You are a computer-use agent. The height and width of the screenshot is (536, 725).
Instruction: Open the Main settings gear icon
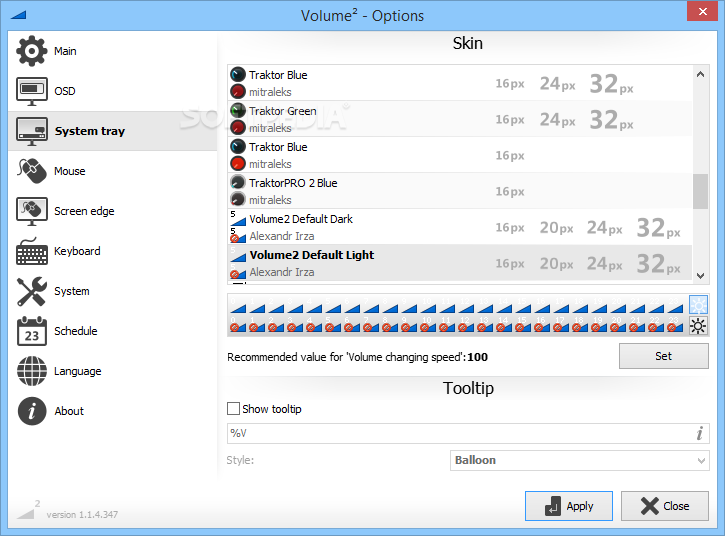31,51
